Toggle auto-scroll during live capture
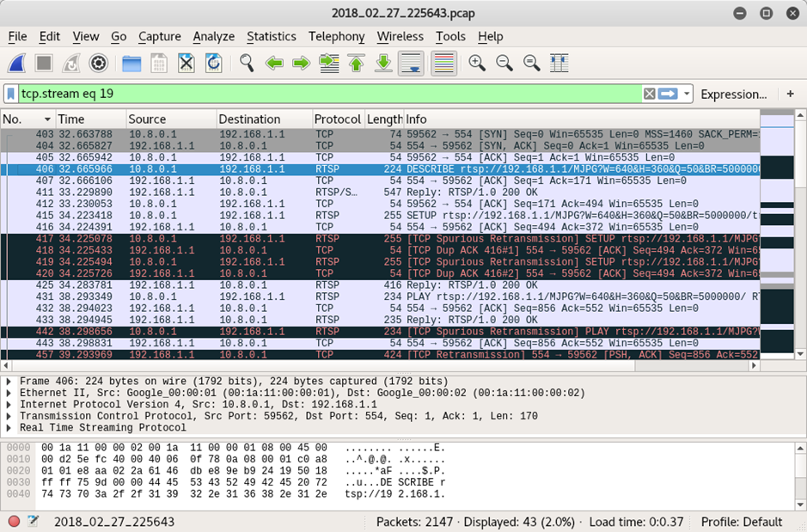807x532 pixels. [411, 63]
